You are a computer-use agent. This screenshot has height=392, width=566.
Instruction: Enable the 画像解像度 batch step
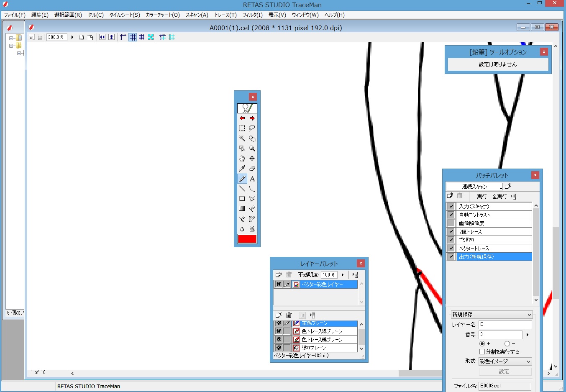(451, 223)
